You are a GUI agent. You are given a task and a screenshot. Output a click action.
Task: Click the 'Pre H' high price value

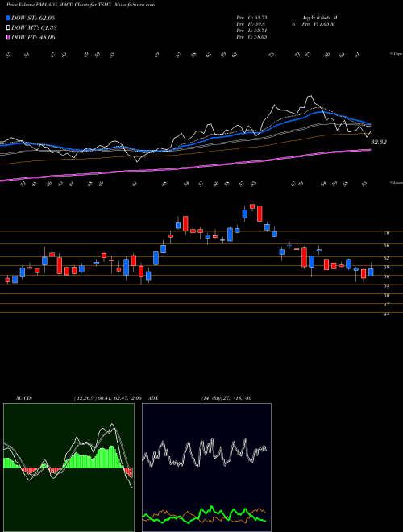click(x=251, y=24)
